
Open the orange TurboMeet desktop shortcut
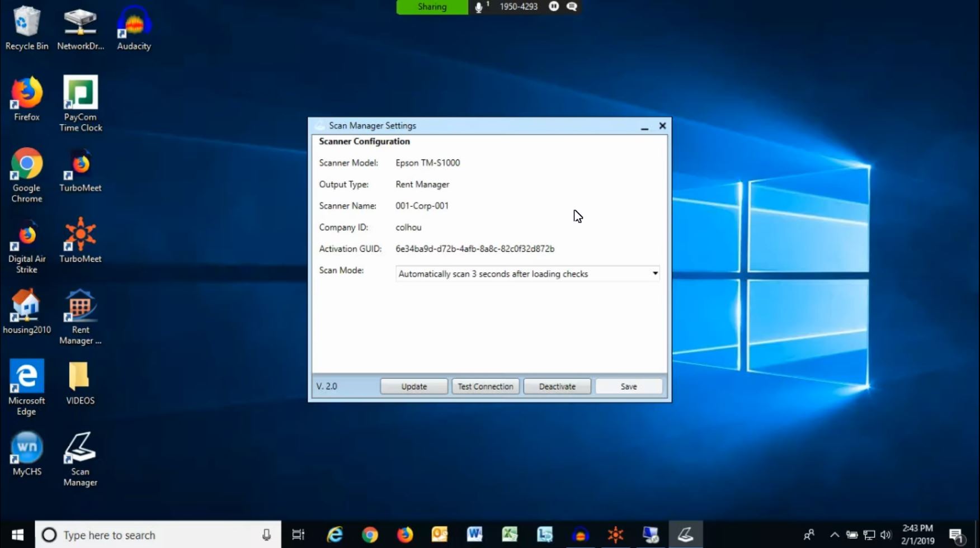click(x=81, y=241)
